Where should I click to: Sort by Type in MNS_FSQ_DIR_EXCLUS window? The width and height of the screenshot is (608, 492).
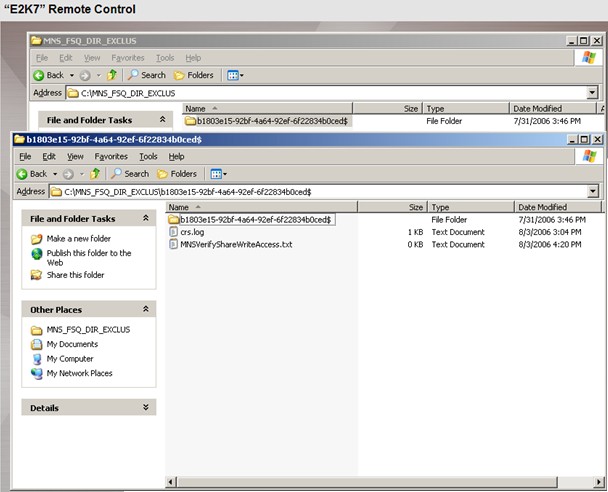coord(466,109)
